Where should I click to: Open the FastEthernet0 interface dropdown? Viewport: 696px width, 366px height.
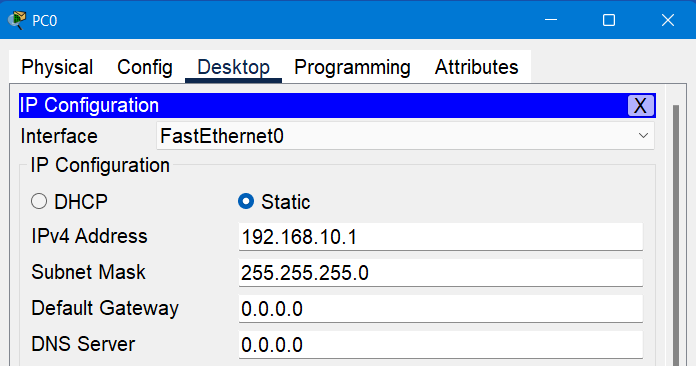[405, 136]
